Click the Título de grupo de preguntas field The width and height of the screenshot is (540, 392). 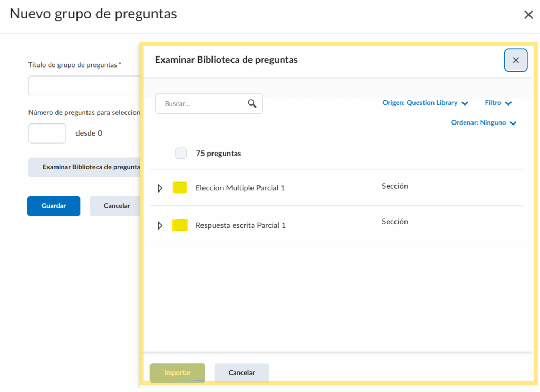click(x=84, y=85)
